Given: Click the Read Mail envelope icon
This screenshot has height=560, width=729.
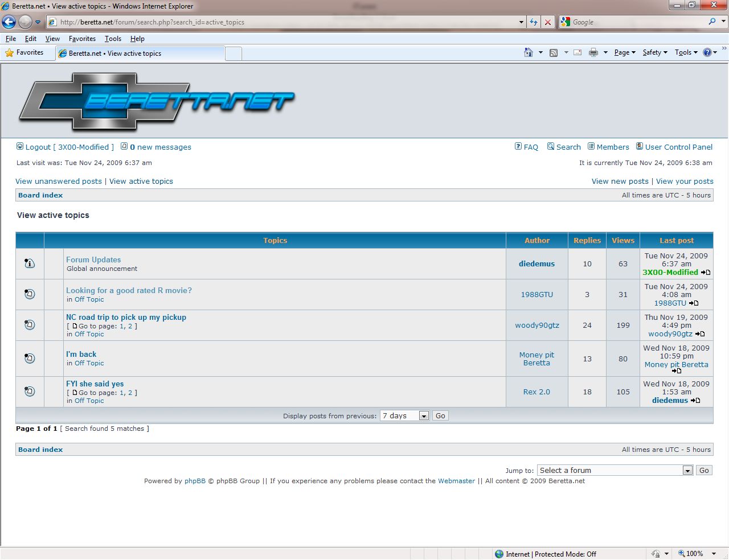Looking at the screenshot, I should pos(578,52).
